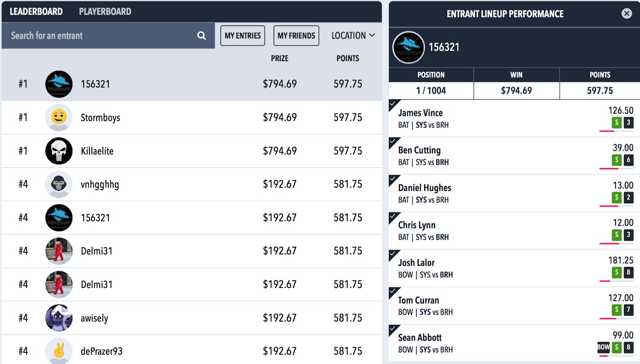Click the search magnifier icon
Screen dimensions: 640x364
point(202,36)
